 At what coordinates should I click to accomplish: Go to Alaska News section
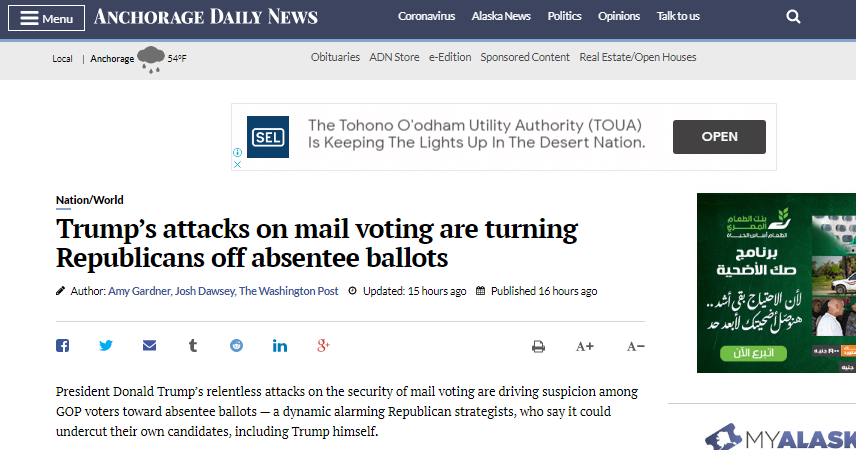tap(501, 16)
